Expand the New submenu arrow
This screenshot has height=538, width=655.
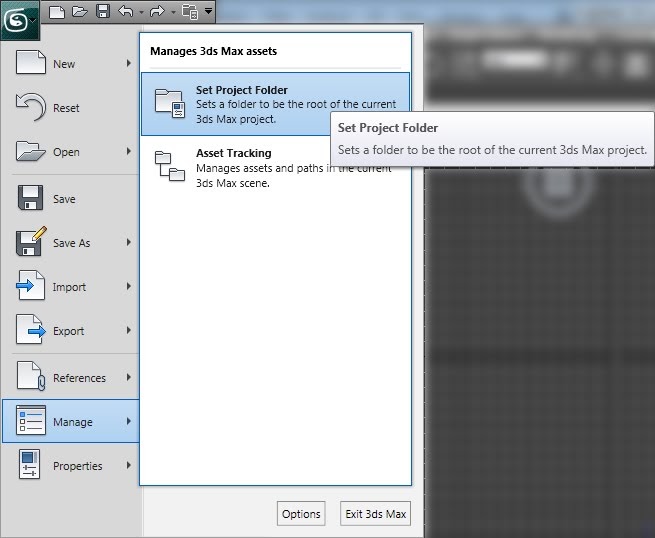point(129,63)
